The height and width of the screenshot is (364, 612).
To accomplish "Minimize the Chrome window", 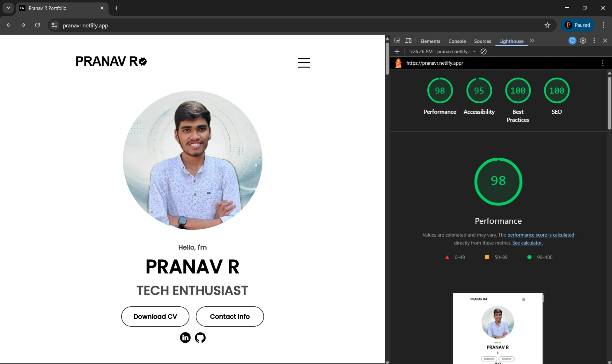I will [567, 8].
